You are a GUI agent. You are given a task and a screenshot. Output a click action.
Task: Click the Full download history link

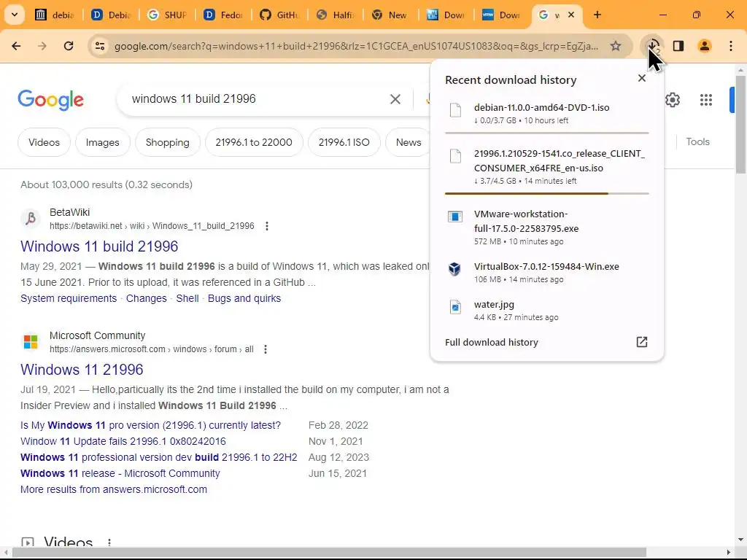491,343
